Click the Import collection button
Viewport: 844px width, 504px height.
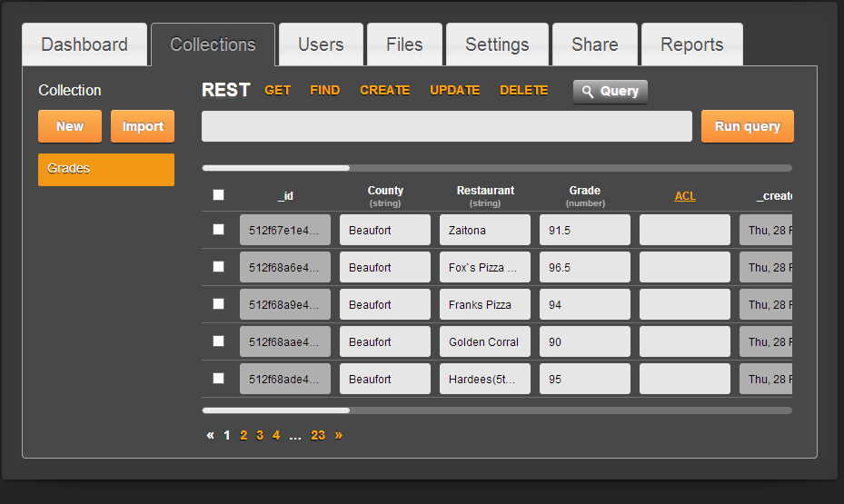click(143, 126)
